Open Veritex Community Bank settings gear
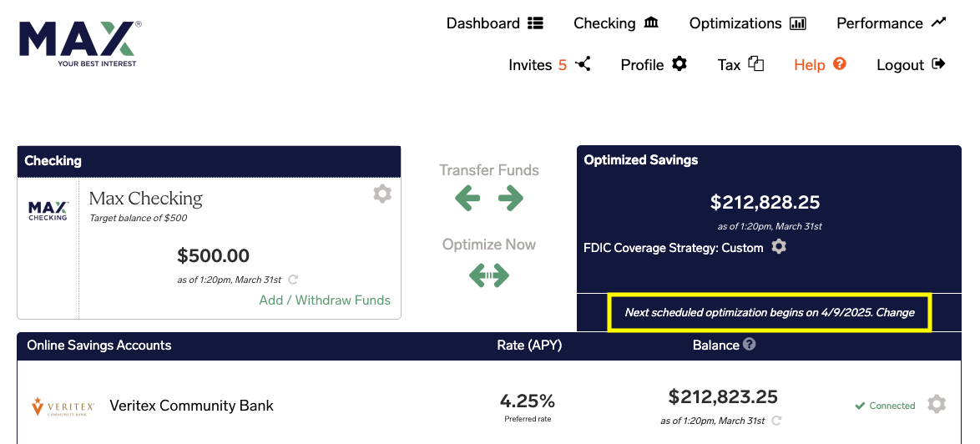This screenshot has width=980, height=444. coord(937,404)
